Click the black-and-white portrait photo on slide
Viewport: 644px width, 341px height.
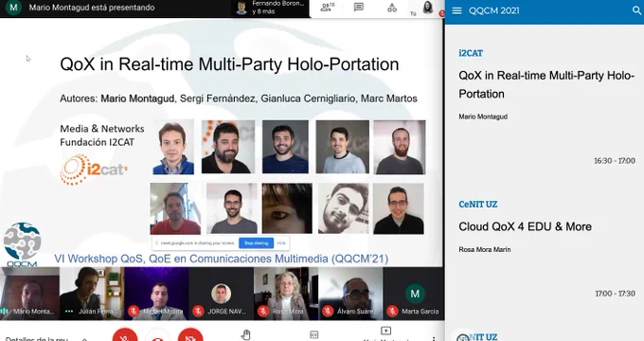click(344, 208)
